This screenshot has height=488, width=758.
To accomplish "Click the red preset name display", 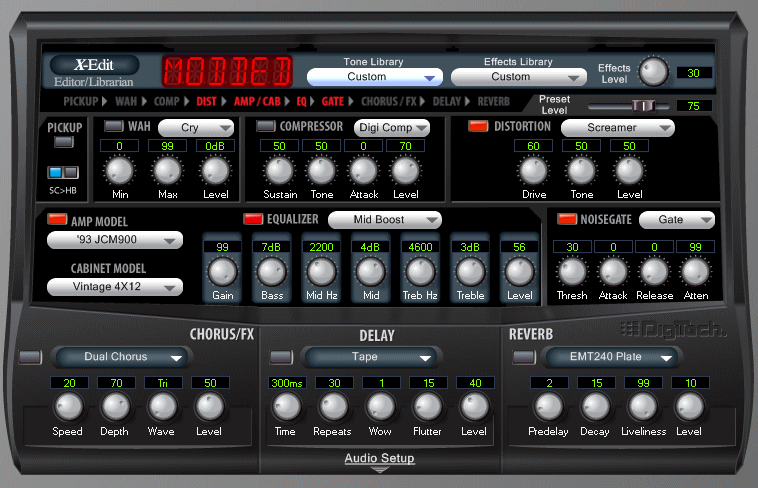I will pos(227,72).
